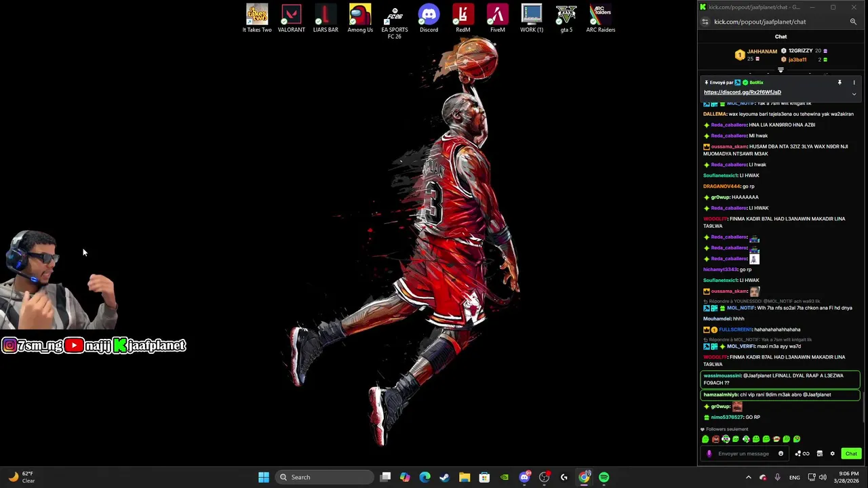The width and height of the screenshot is (868, 488).
Task: Click the purple microphone icon in chat input
Action: [x=709, y=453]
